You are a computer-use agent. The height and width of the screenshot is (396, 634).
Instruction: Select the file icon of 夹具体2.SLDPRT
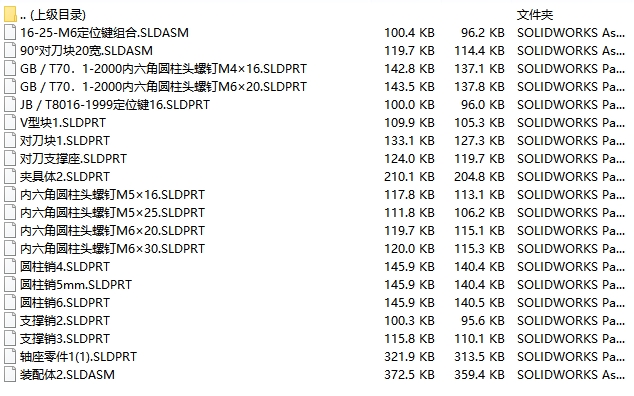tap(10, 177)
